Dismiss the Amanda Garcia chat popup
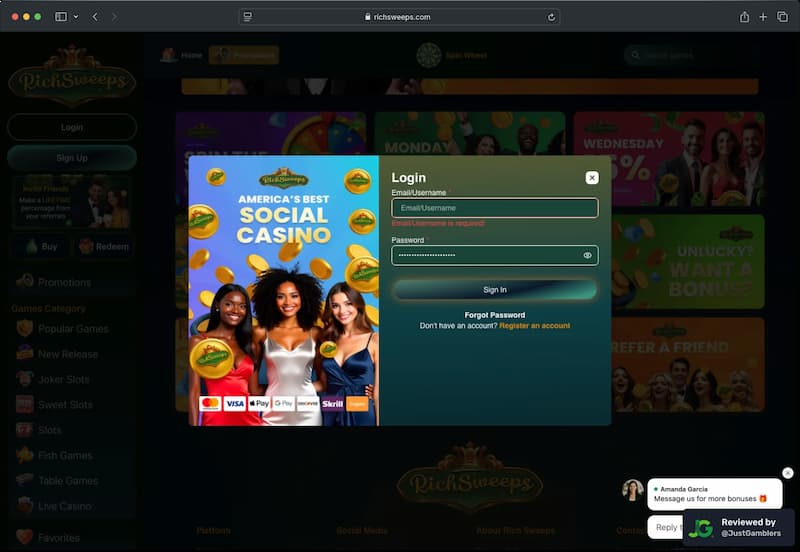 click(788, 473)
